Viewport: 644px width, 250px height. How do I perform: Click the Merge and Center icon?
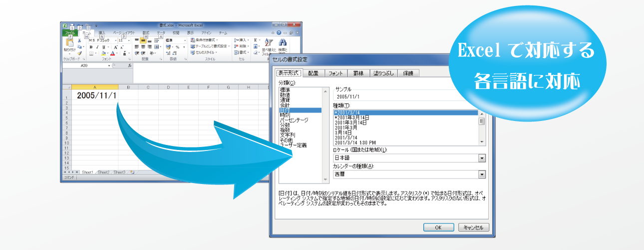click(157, 47)
